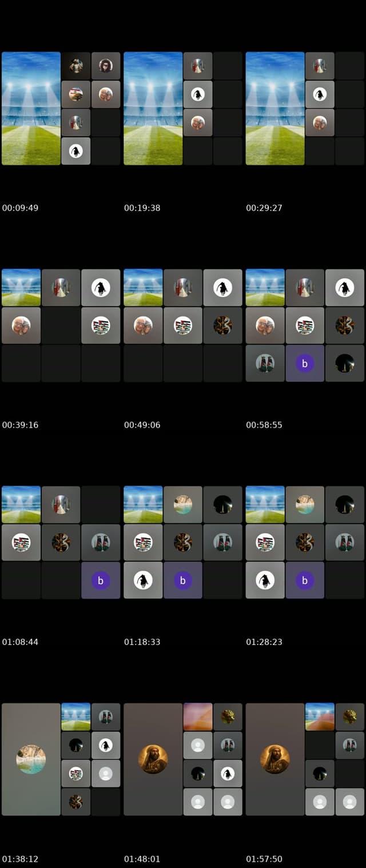Select purple "b" avatar in 01:28:23 frame
This screenshot has width=366, height=868.
[x=305, y=580]
